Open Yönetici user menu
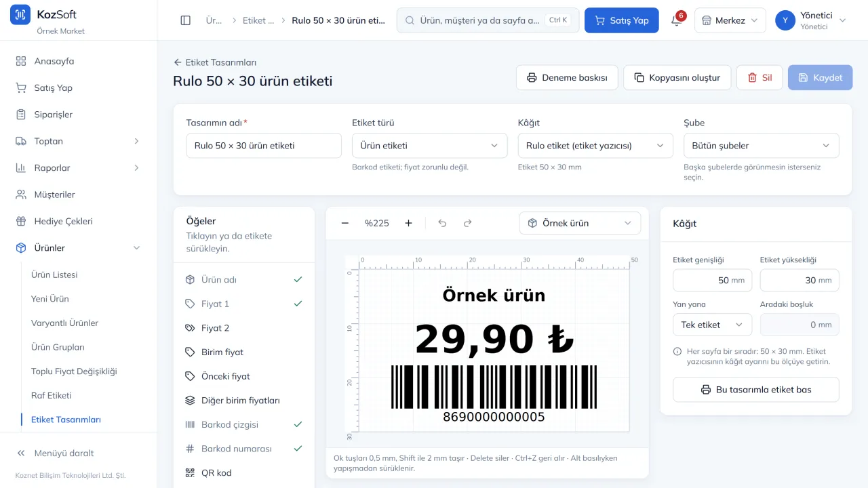Image resolution: width=868 pixels, height=488 pixels. click(x=812, y=20)
